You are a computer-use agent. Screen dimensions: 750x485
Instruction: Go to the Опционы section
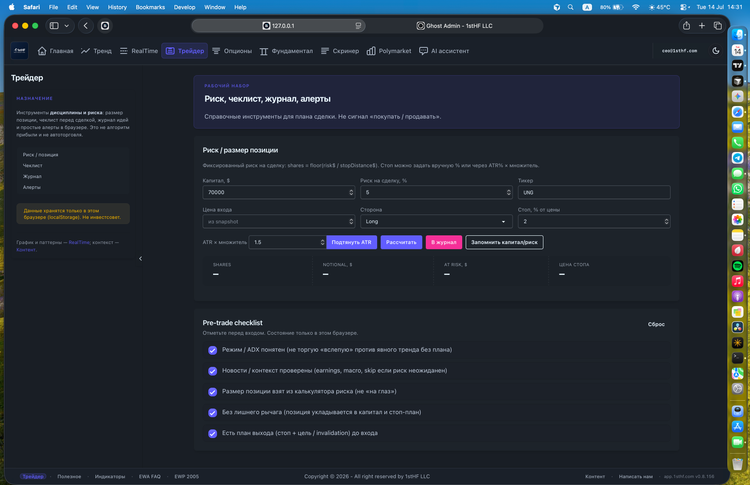[x=232, y=51]
